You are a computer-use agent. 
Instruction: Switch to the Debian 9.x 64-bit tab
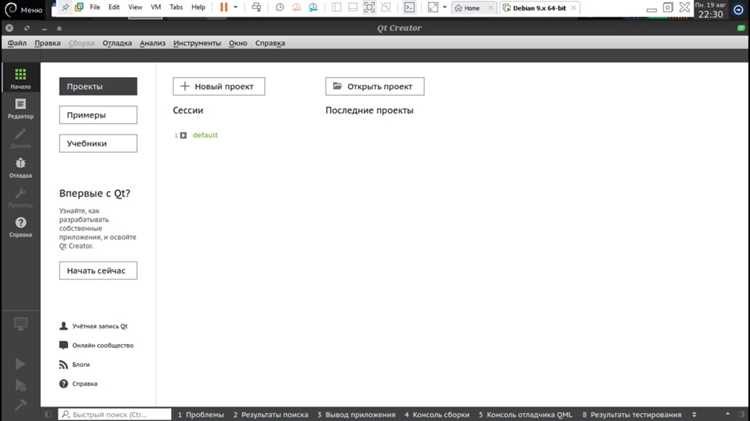pyautogui.click(x=539, y=8)
